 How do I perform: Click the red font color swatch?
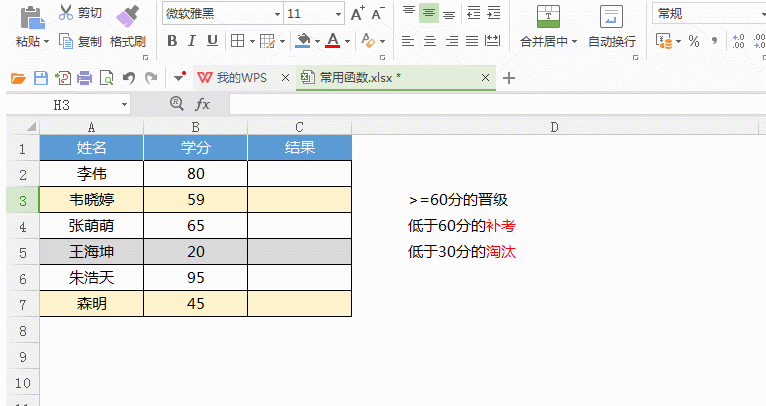pos(331,41)
